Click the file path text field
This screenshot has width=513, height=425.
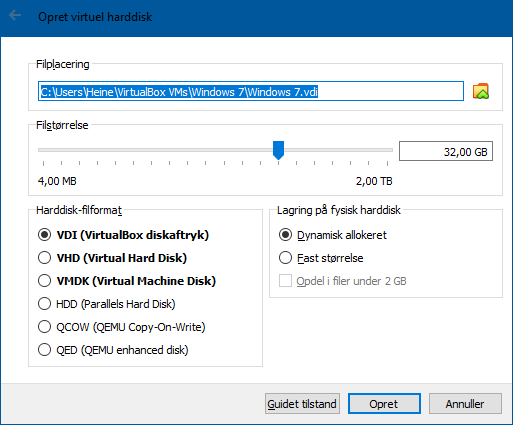251,91
